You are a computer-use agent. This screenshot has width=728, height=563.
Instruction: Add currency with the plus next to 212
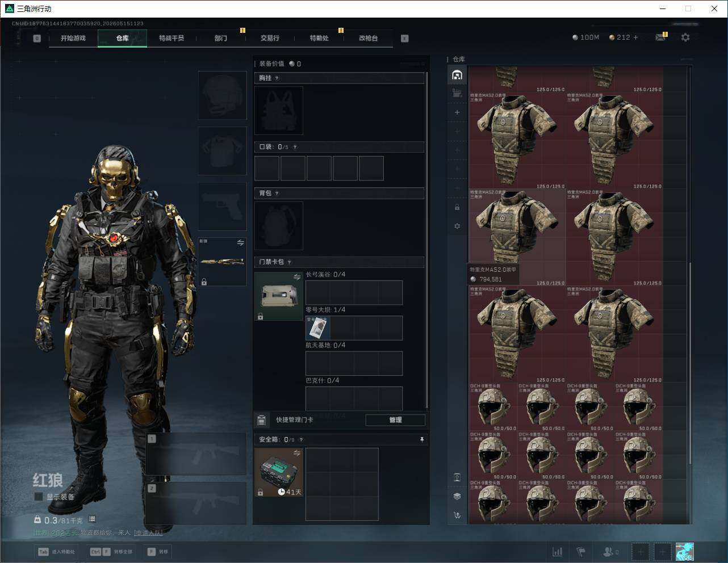coord(635,37)
